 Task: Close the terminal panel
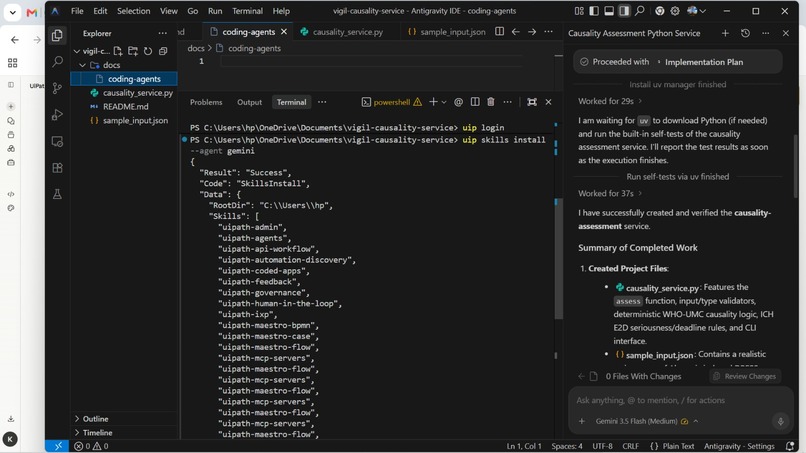pyautogui.click(x=548, y=102)
